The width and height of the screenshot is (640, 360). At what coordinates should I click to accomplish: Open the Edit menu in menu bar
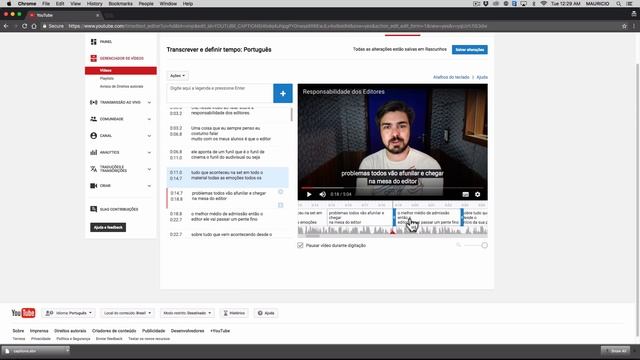(60, 4)
